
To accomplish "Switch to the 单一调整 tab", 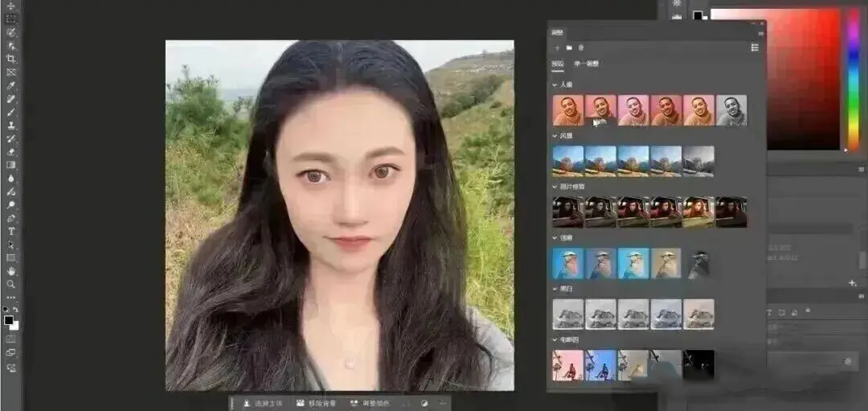I will [x=586, y=64].
